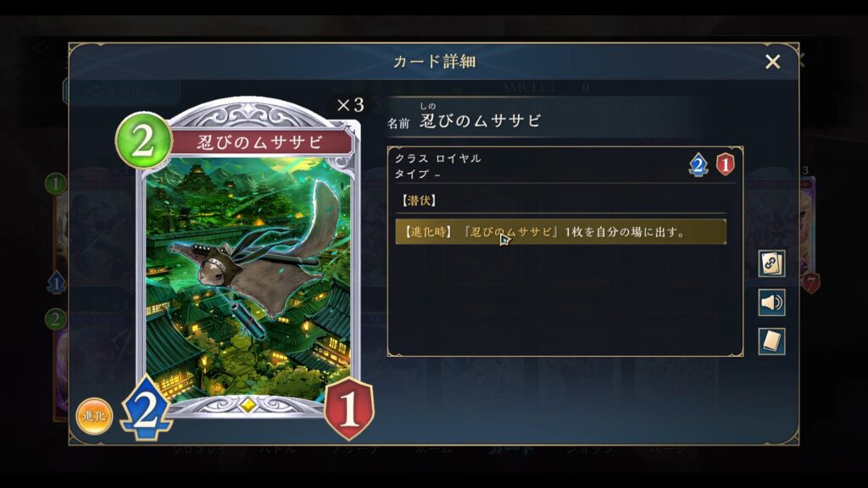
Task: Click the small blue attack icon in info panel
Action: 698,165
